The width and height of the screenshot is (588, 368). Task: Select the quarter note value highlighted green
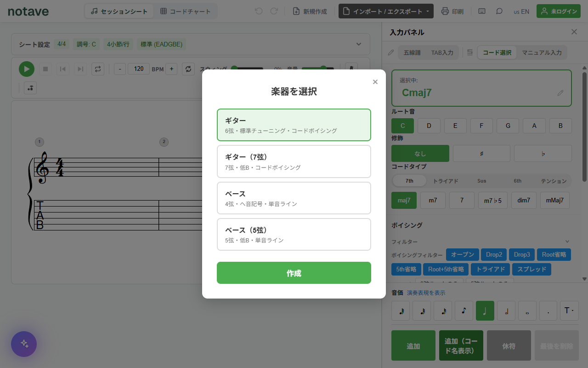coord(485,310)
